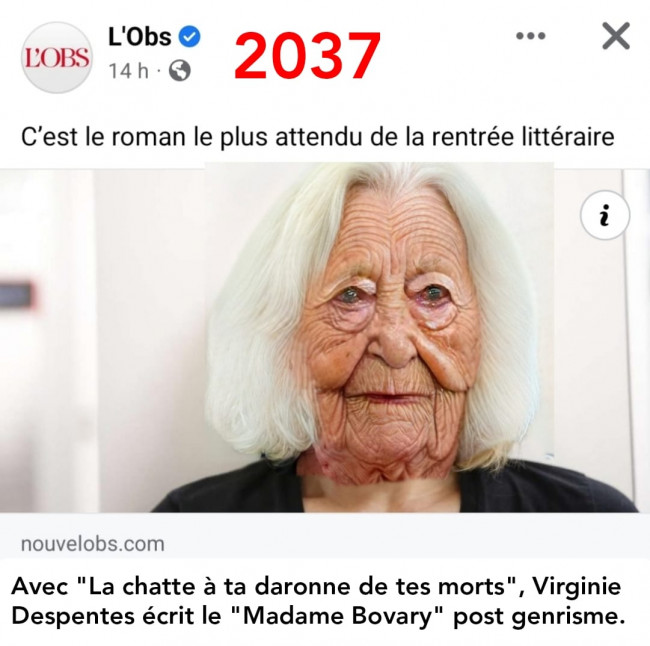Click the caption 'C'est le roman le plus attendu'

[x=318, y=137]
